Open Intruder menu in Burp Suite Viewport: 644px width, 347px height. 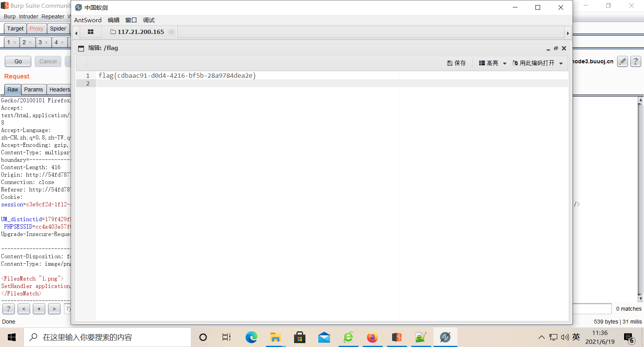coord(29,16)
